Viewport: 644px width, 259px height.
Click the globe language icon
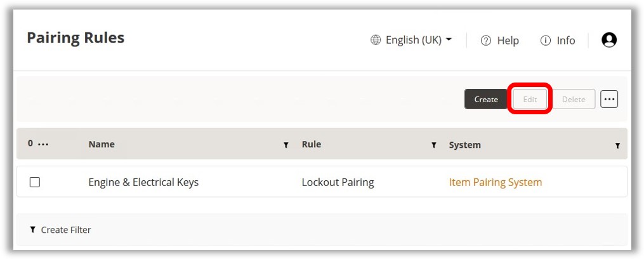[376, 40]
